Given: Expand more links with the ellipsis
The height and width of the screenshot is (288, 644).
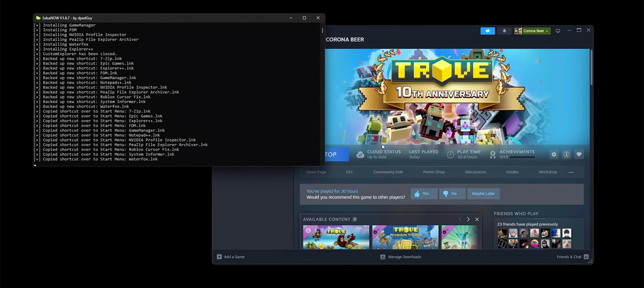Looking at the screenshot, I should click(571, 172).
